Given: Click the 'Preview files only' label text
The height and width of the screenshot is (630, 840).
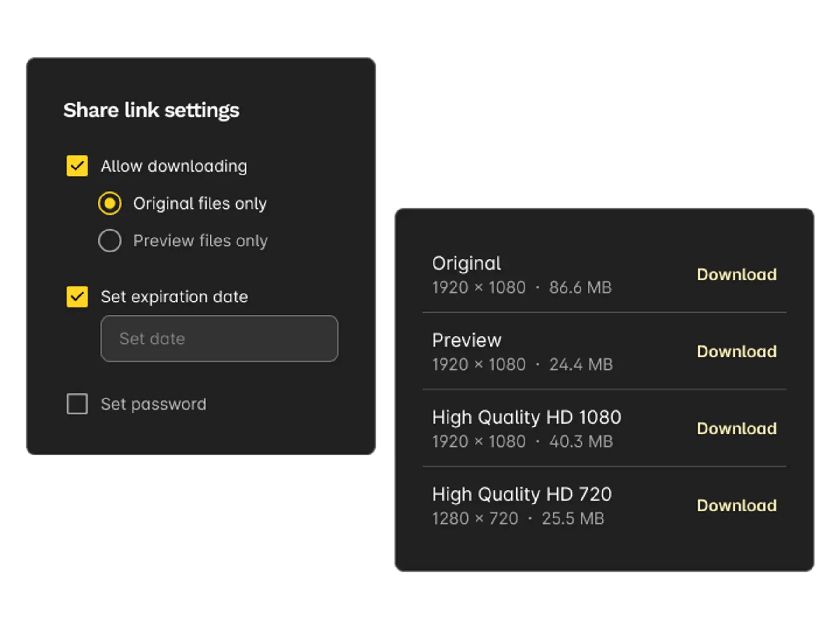Looking at the screenshot, I should [200, 241].
